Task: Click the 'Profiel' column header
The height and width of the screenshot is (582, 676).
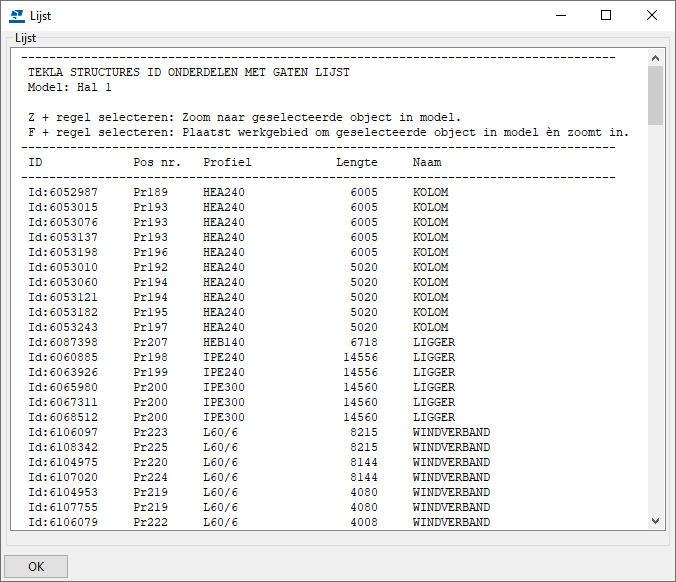Action: click(227, 163)
